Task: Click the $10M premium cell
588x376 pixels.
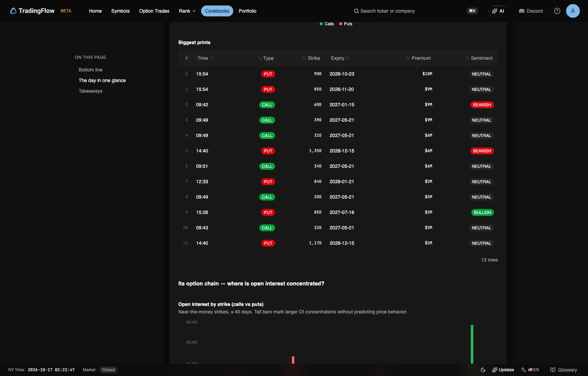Action: [x=427, y=74]
